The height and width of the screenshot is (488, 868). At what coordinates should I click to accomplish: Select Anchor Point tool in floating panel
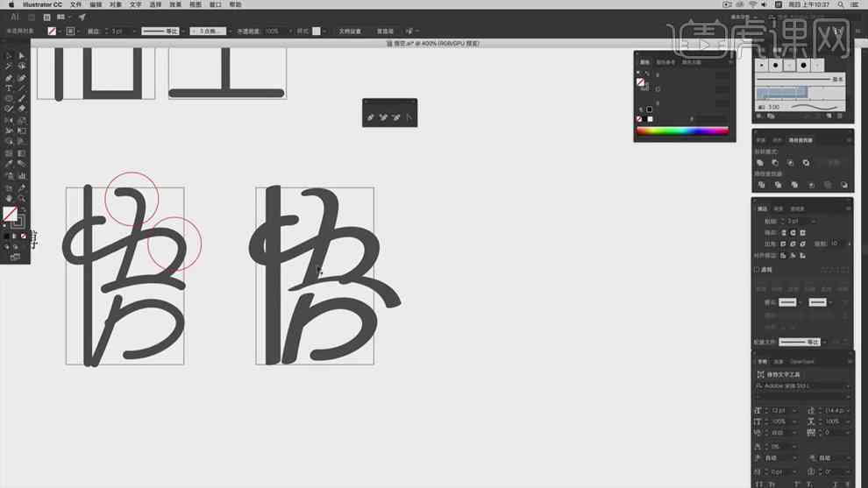point(409,117)
